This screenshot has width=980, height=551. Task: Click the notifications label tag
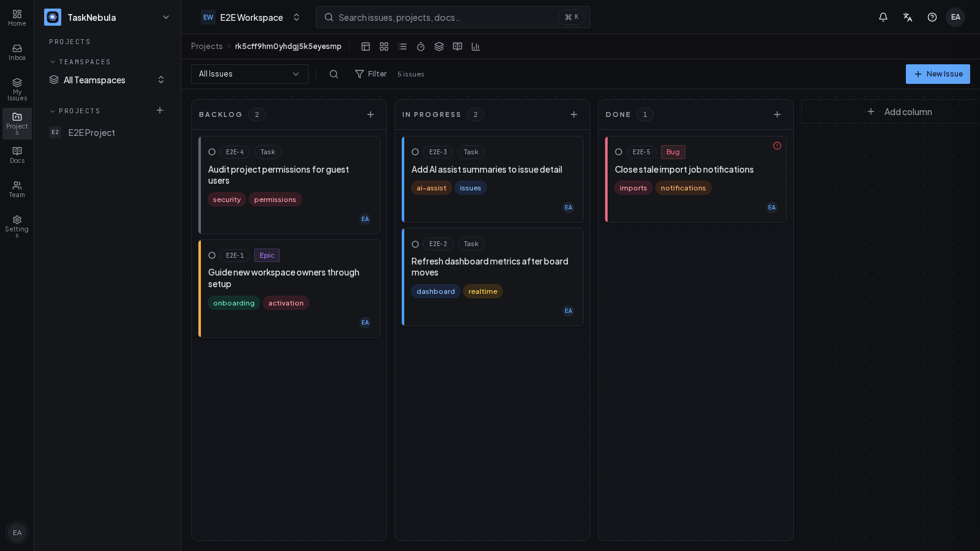(684, 188)
